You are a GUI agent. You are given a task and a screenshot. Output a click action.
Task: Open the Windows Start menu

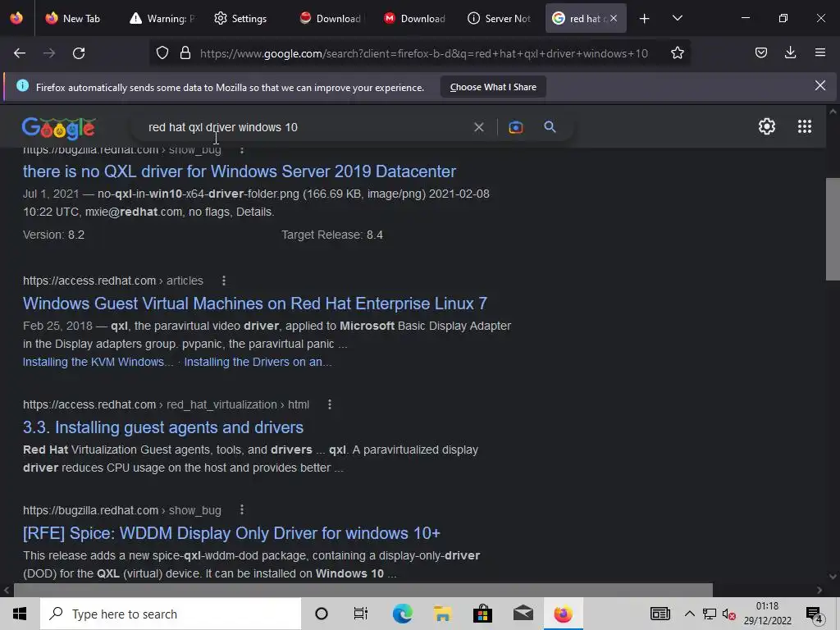click(x=20, y=614)
